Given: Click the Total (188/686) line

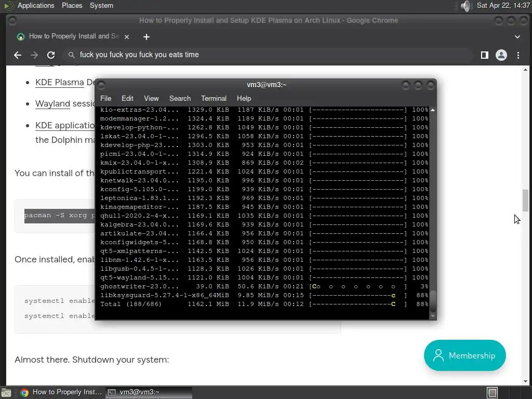Looking at the screenshot, I should coord(264,304).
